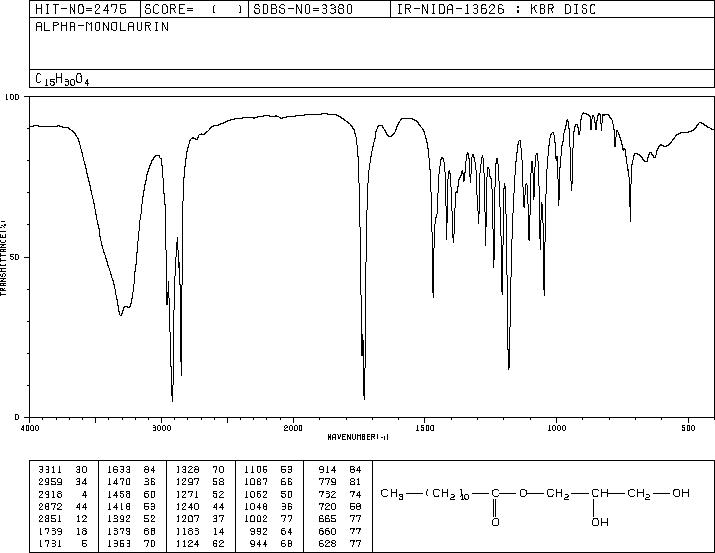Viewport: 715px width, 553px height.
Task: Select peak 3311 in the table
Action: point(62,470)
